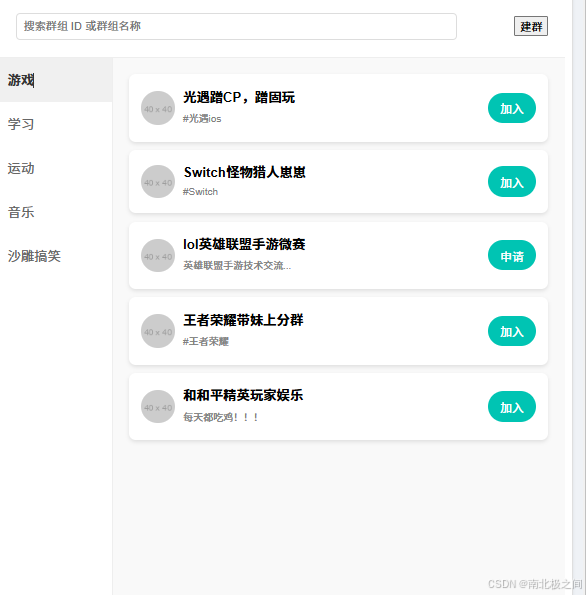The image size is (586, 595).
Task: Click the Switch怪物猎人崽崽 title
Action: [x=245, y=172]
